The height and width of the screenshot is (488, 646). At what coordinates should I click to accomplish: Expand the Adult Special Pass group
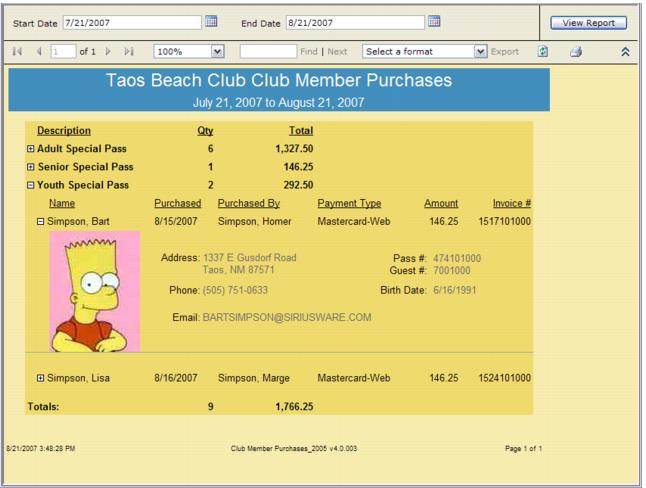pyautogui.click(x=30, y=148)
